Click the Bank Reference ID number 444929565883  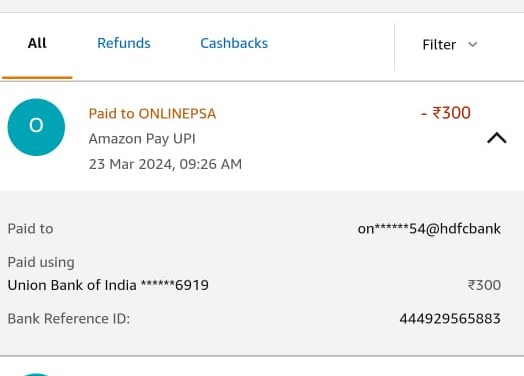coord(450,319)
